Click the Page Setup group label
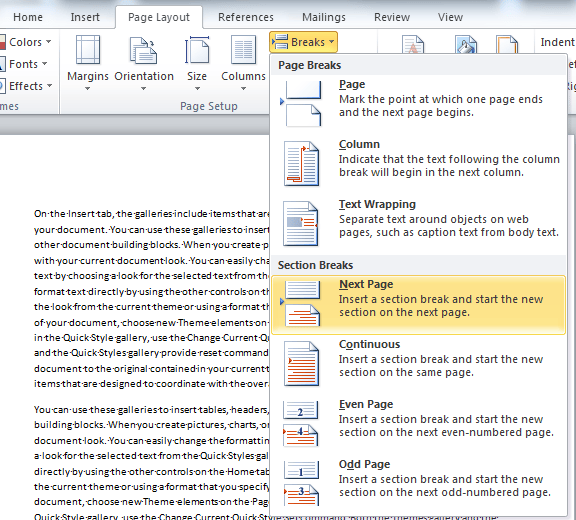The height and width of the screenshot is (520, 576). point(209,106)
